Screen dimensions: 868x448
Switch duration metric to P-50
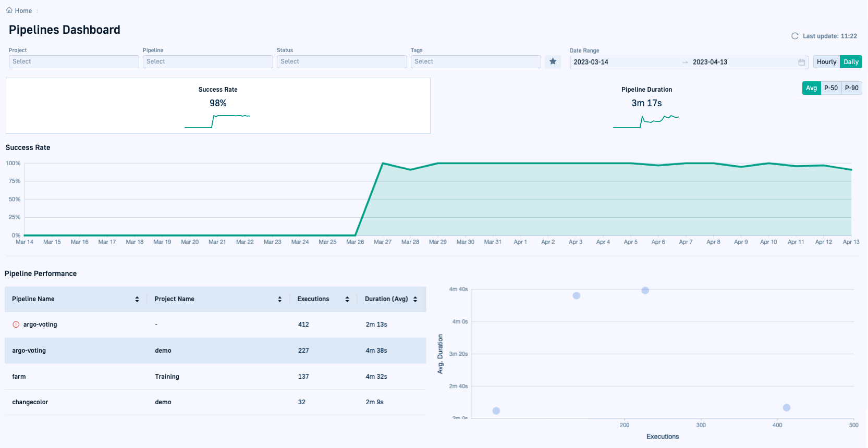coord(831,88)
